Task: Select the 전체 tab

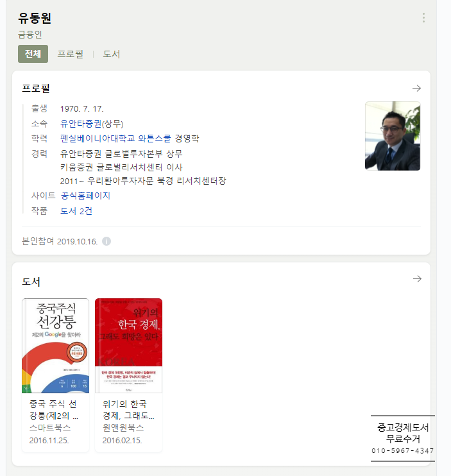Action: (x=33, y=54)
